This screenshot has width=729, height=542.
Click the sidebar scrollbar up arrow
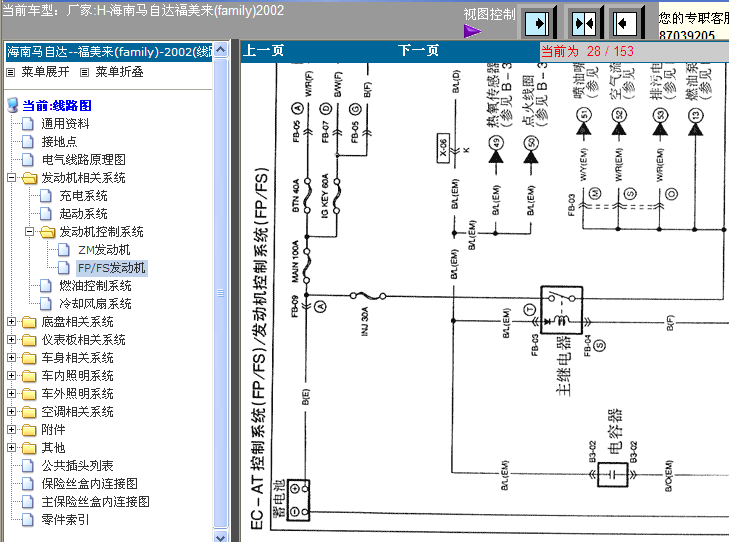tap(221, 49)
